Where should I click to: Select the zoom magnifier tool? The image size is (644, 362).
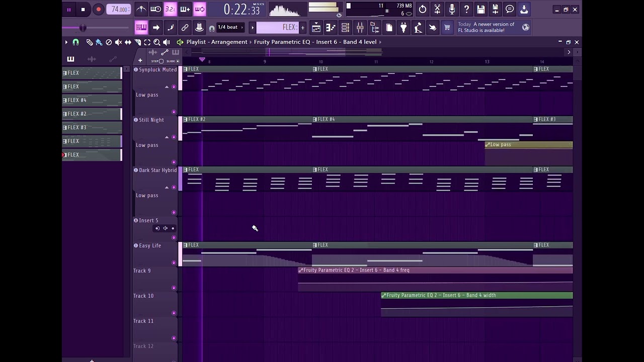click(156, 42)
